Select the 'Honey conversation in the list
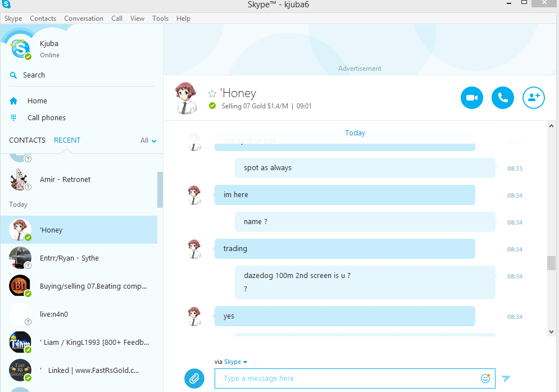Image resolution: width=559 pixels, height=392 pixels. [x=79, y=230]
